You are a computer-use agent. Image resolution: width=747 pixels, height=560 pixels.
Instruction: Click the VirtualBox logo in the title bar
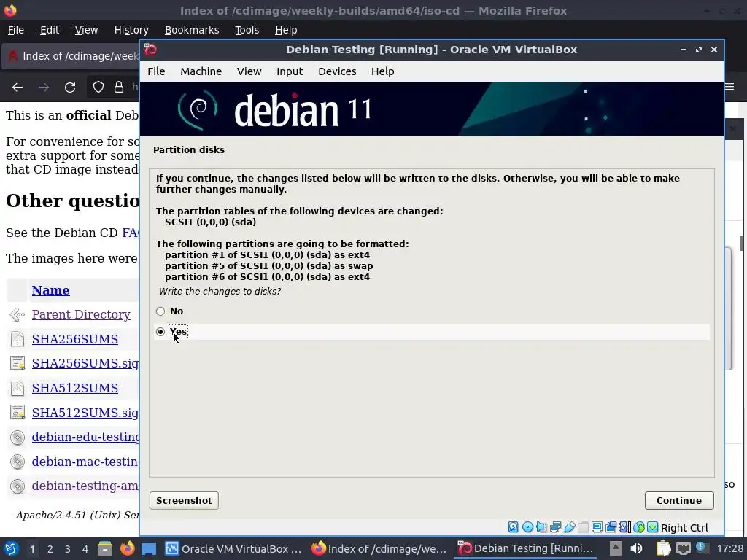(x=150, y=50)
